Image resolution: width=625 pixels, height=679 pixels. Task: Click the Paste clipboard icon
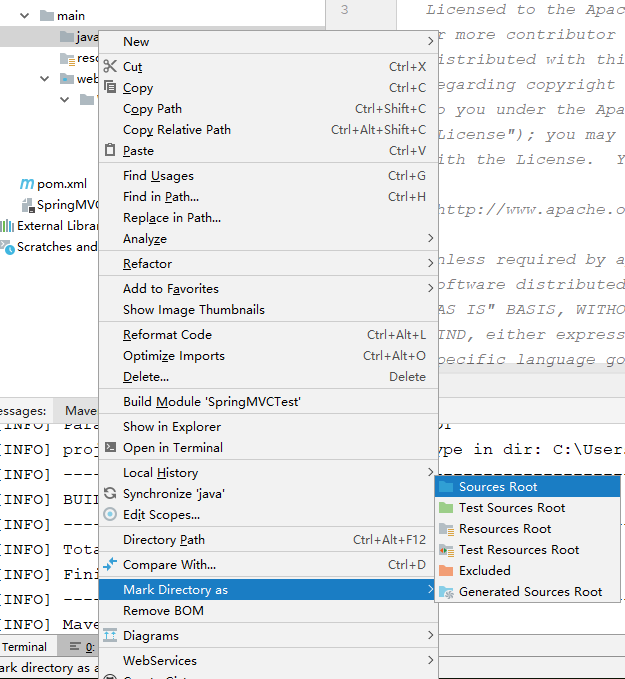[110, 150]
